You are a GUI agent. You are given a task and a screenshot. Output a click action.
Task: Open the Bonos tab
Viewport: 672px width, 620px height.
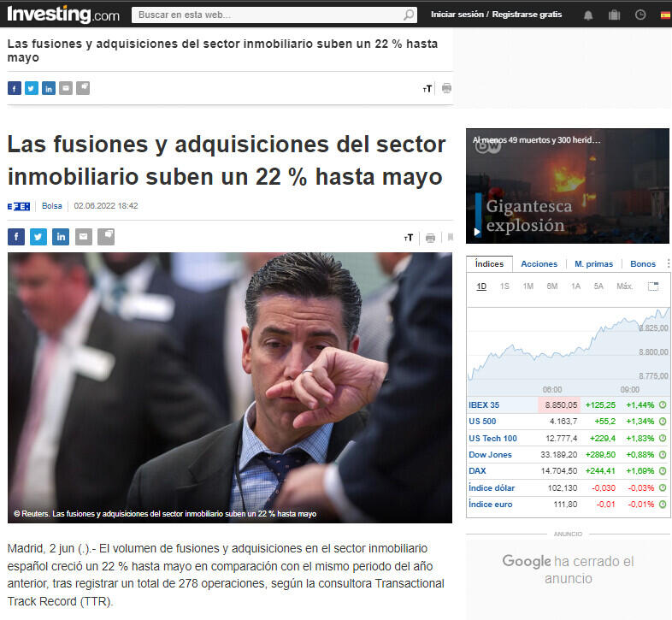tap(642, 264)
